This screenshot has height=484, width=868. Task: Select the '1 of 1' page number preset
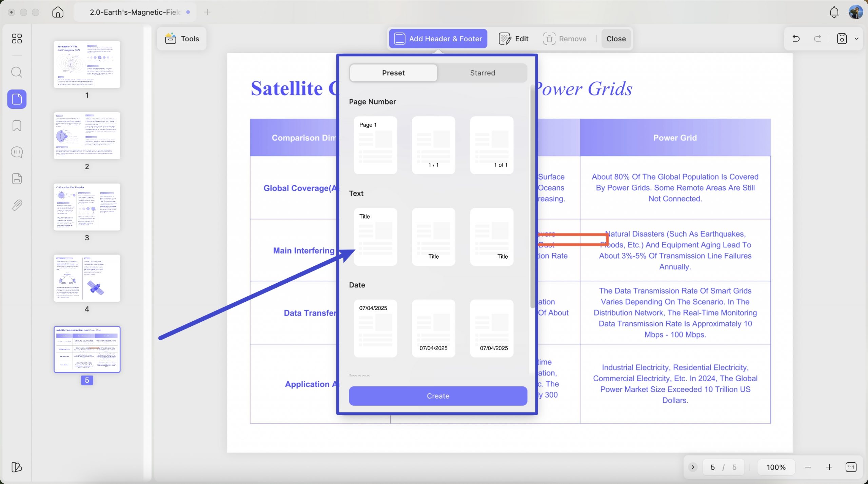click(492, 145)
